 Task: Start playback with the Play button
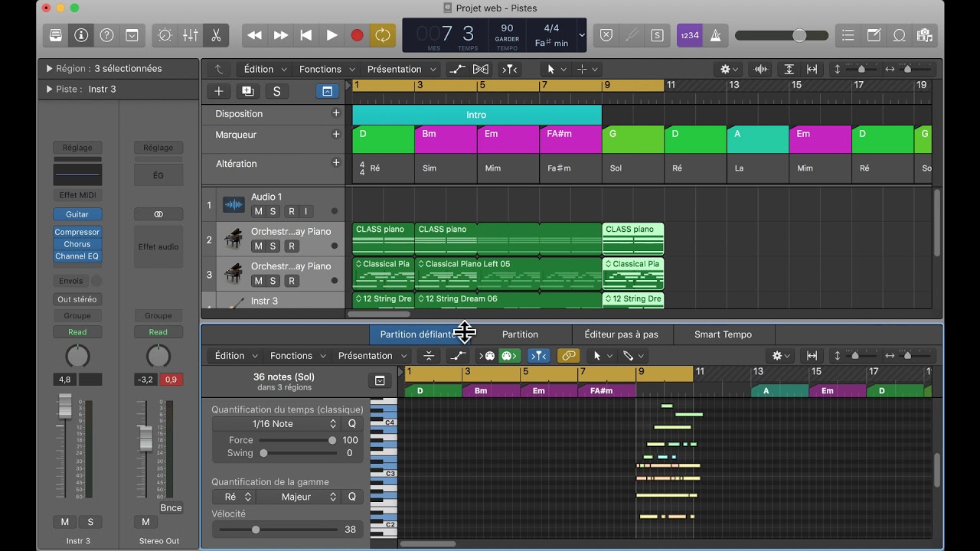coord(332,35)
